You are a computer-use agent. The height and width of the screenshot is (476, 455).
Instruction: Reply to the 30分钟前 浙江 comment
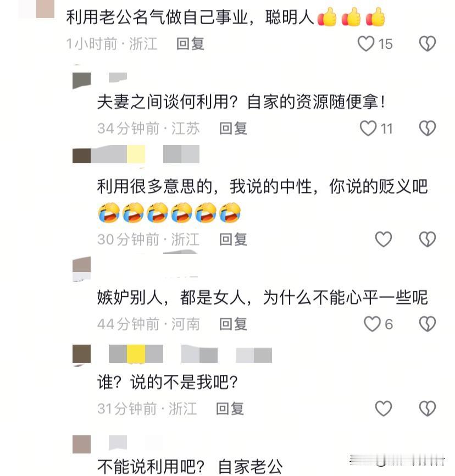coord(233,240)
